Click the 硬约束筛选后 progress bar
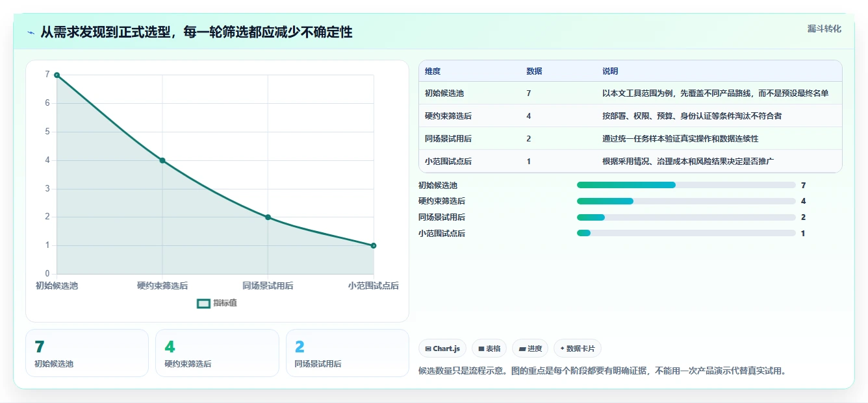This screenshot has height=403, width=868. [x=686, y=201]
